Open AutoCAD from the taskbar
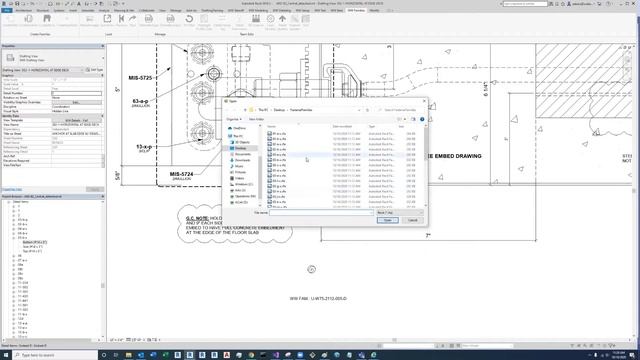 click(227, 355)
